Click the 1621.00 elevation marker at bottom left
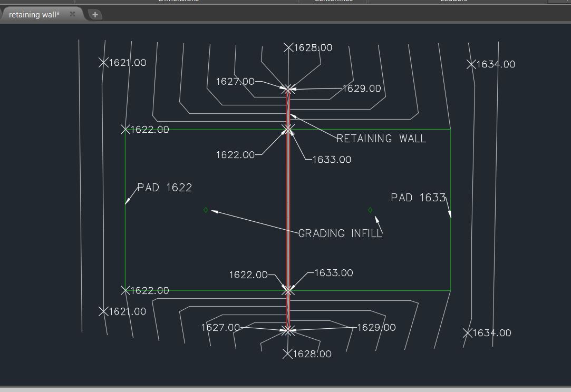The width and height of the screenshot is (571, 392). [104, 311]
